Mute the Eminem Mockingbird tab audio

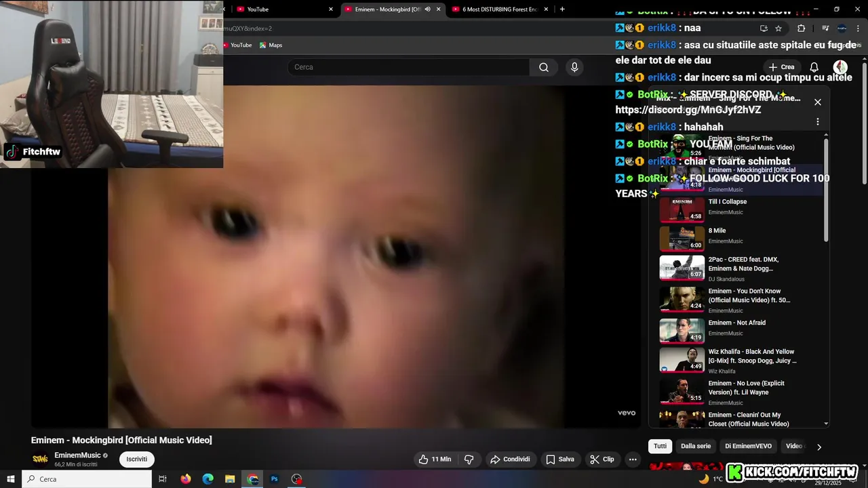(427, 9)
